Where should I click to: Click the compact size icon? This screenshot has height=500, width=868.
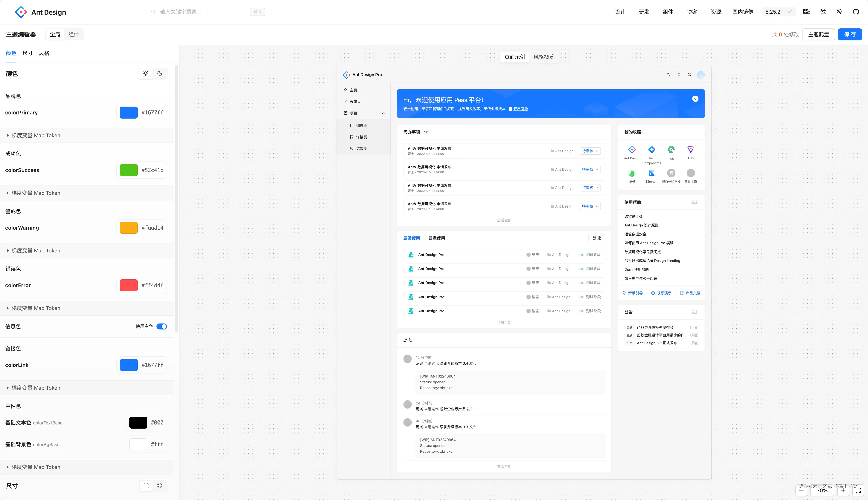pyautogui.click(x=160, y=485)
